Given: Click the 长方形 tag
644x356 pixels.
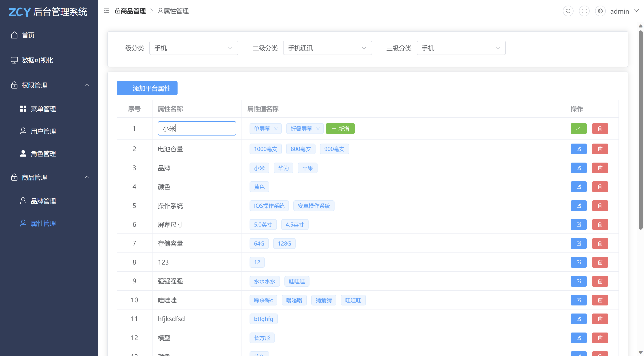Looking at the screenshot, I should click(262, 338).
